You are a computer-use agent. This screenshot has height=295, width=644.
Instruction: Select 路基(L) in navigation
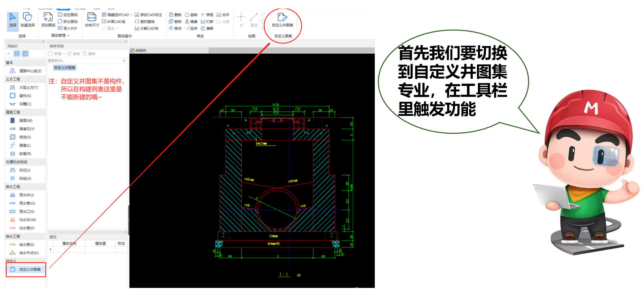click(x=26, y=145)
